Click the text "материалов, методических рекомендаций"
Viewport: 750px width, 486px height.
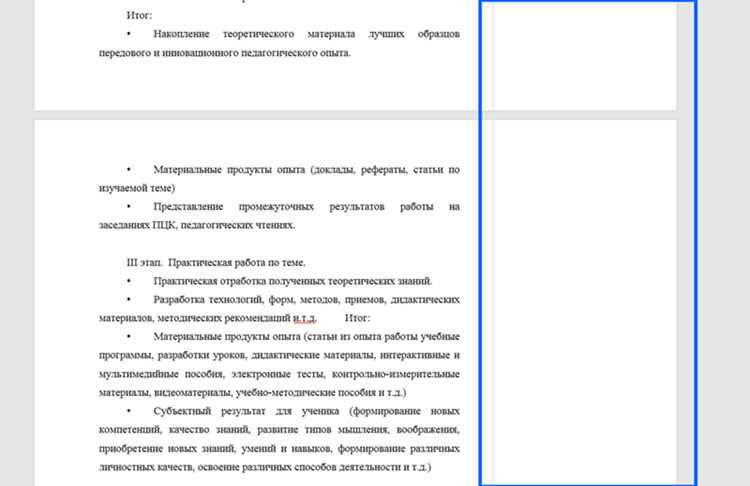(195, 318)
